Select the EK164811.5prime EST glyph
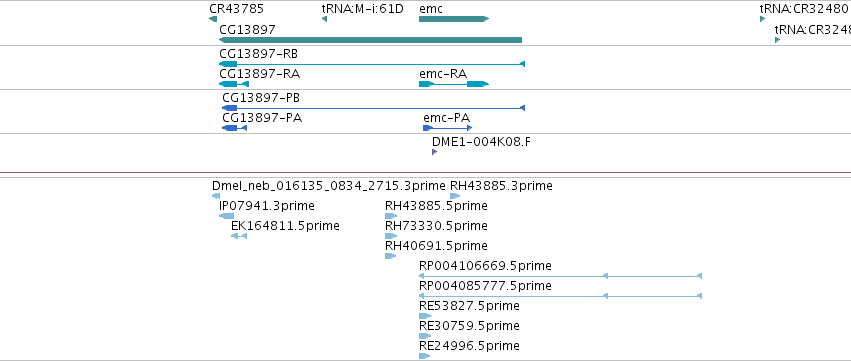Screen dimensions: 851x361 tap(239, 236)
